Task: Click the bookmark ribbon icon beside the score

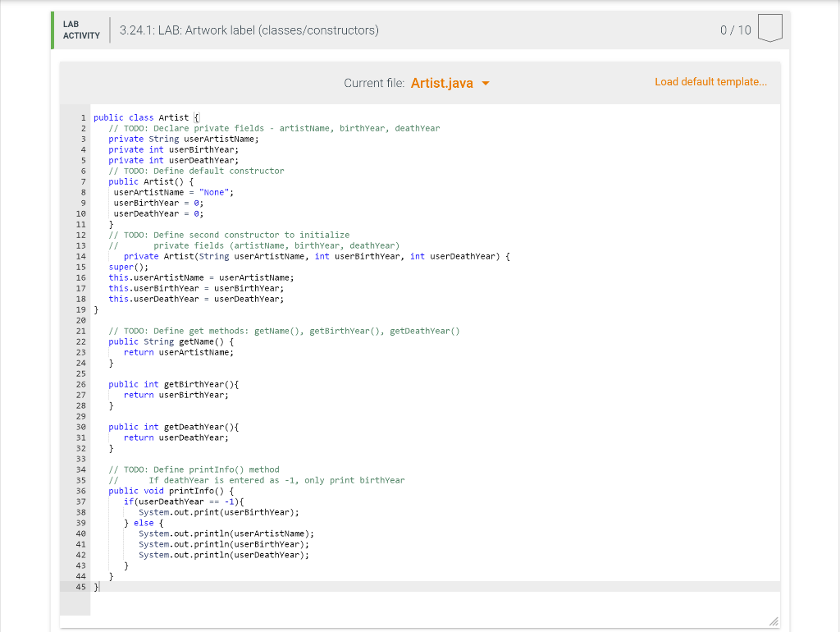Action: pos(769,28)
